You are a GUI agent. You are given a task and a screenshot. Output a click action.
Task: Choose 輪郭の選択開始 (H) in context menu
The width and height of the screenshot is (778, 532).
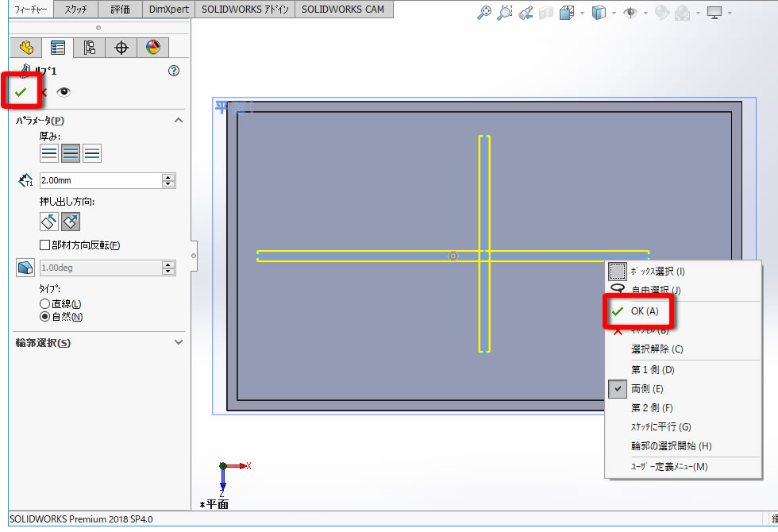(x=683, y=446)
